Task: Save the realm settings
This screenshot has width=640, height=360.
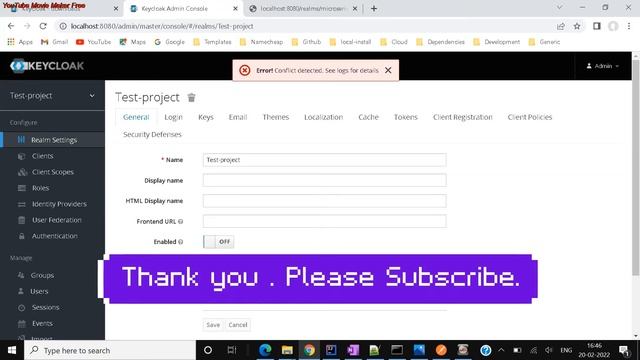Action: [x=213, y=325]
